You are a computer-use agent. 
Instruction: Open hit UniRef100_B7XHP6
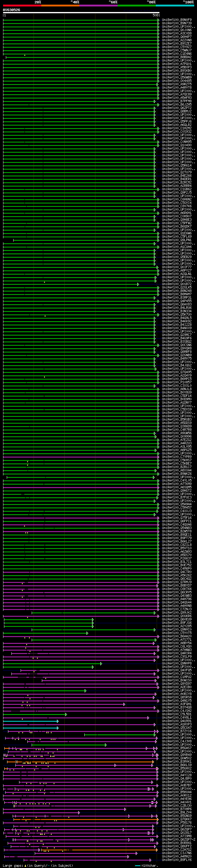(x=176, y=809)
